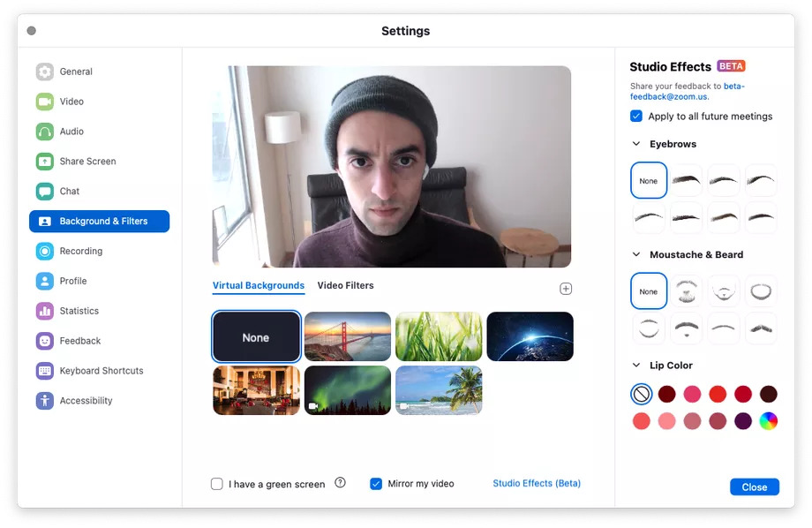Pick bright orange-red lip color
This screenshot has width=812, height=528.
tap(718, 395)
